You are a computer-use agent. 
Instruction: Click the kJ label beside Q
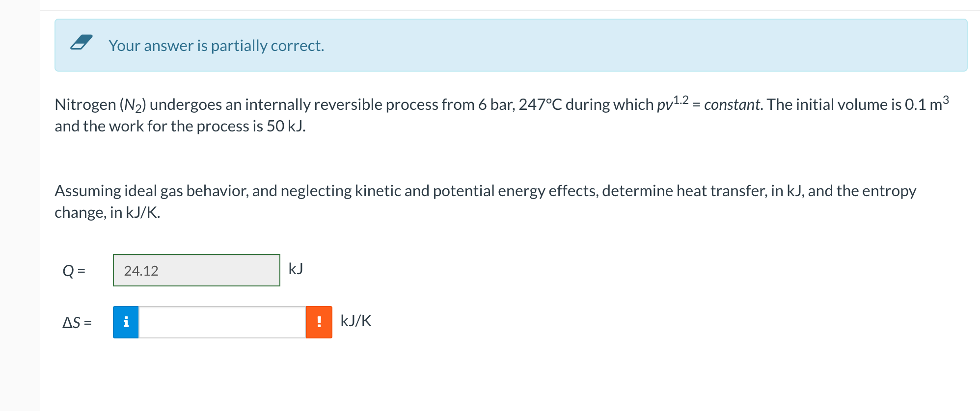click(x=295, y=269)
